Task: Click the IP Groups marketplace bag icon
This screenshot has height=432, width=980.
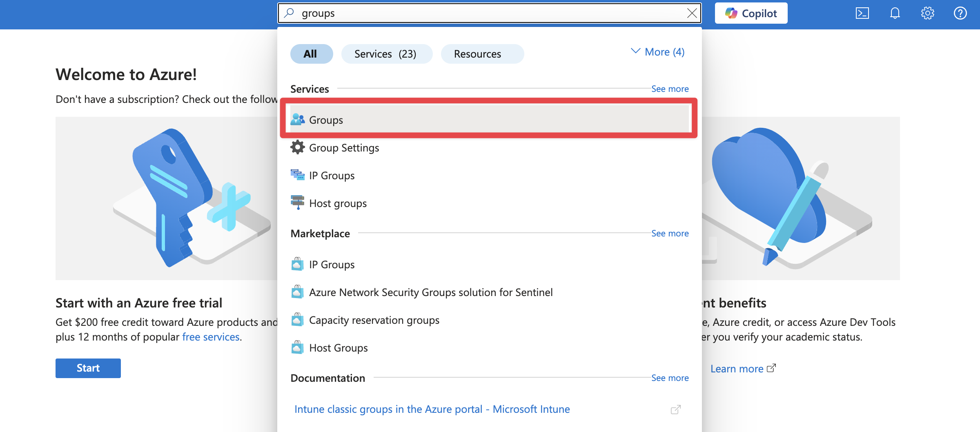Action: click(x=297, y=264)
